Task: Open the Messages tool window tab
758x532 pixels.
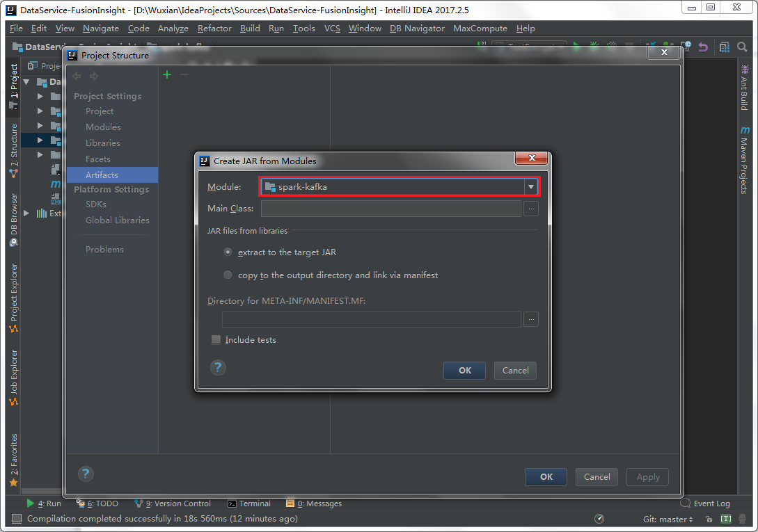Action: [x=314, y=503]
